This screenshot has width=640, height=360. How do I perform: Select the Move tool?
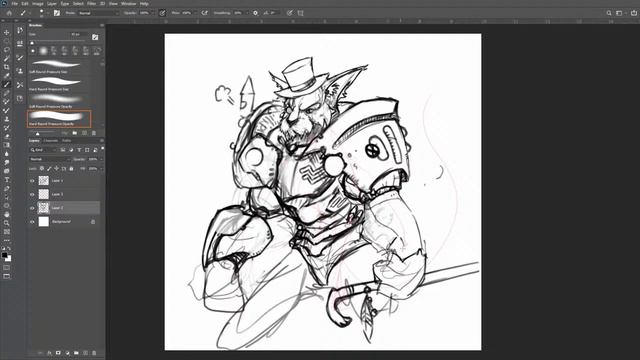pos(7,32)
